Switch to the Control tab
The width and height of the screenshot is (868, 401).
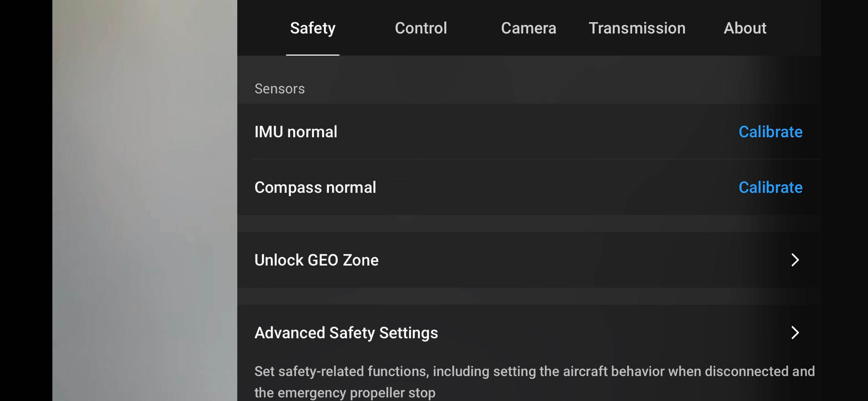421,28
